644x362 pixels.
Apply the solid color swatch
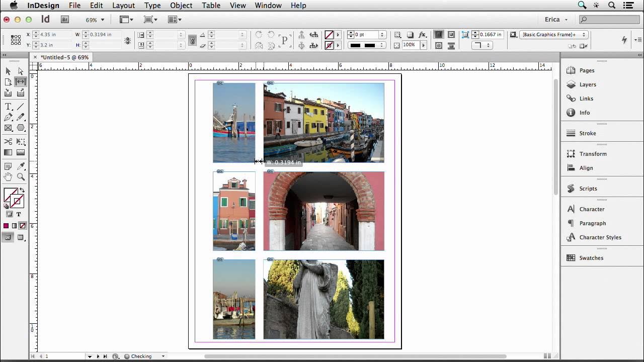coord(6,226)
